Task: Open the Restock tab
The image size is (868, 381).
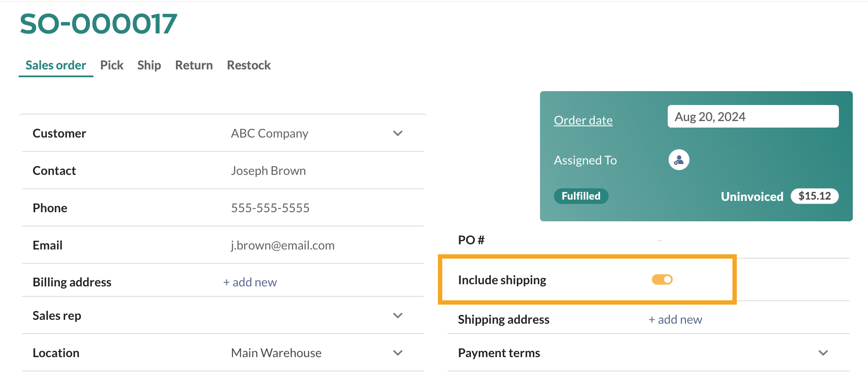Action: click(248, 65)
